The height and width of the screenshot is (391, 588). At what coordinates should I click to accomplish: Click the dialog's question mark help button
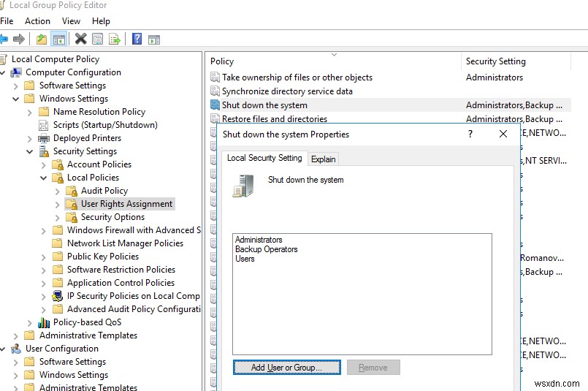coord(470,134)
